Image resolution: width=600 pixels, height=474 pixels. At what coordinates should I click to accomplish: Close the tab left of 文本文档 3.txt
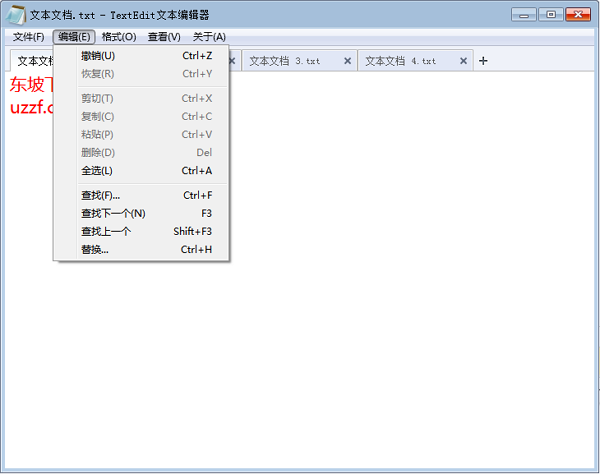click(x=233, y=61)
